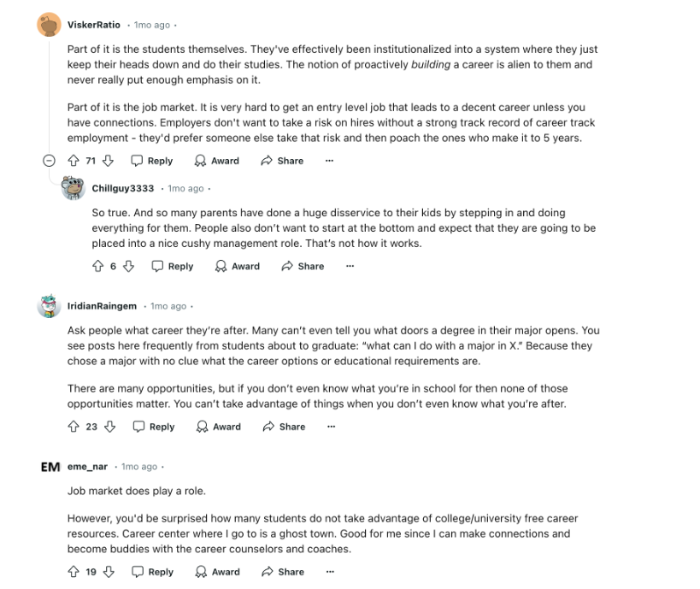Upvote Chillguy3333's reply

[98, 267]
